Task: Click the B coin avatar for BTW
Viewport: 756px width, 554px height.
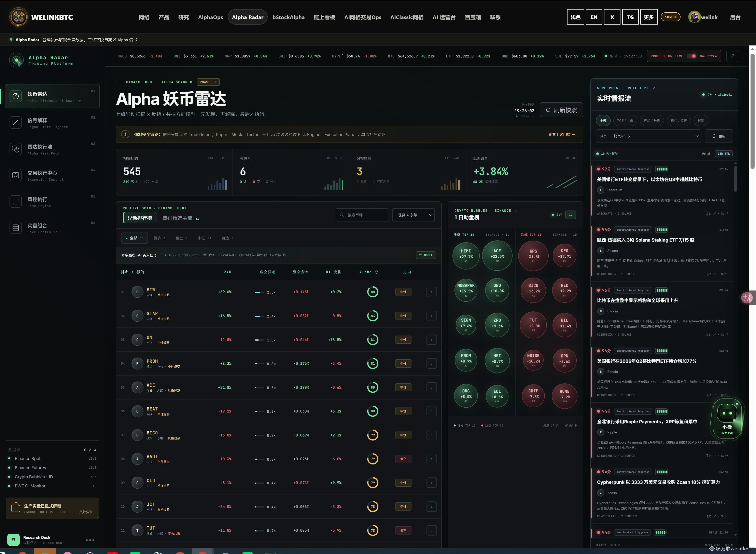Action: (x=137, y=292)
